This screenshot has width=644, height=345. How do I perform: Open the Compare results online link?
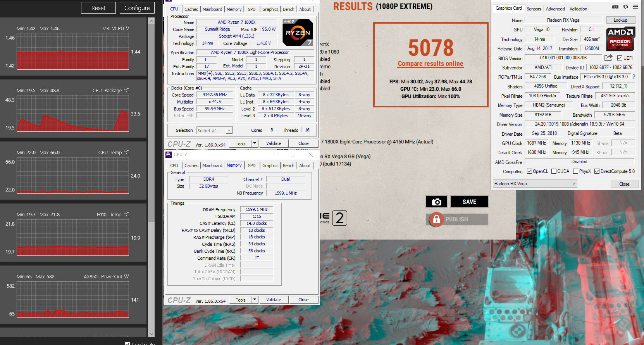click(x=430, y=64)
